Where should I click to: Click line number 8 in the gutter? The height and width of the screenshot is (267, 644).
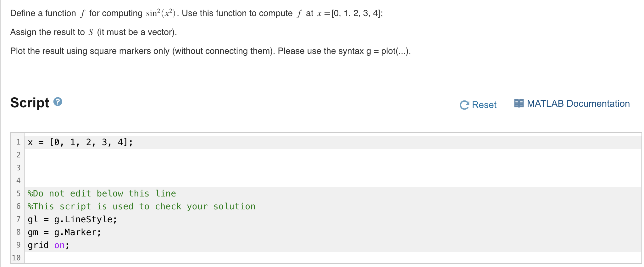[18, 232]
